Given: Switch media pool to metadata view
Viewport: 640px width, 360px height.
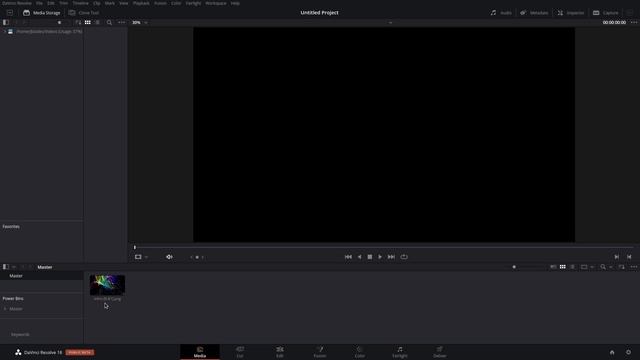Looking at the screenshot, I should pos(553,267).
